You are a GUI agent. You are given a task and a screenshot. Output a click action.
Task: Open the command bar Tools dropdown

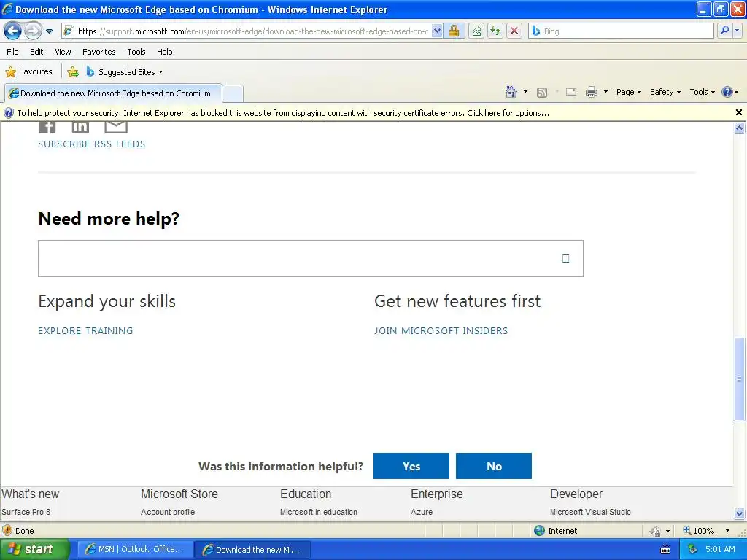pos(702,92)
